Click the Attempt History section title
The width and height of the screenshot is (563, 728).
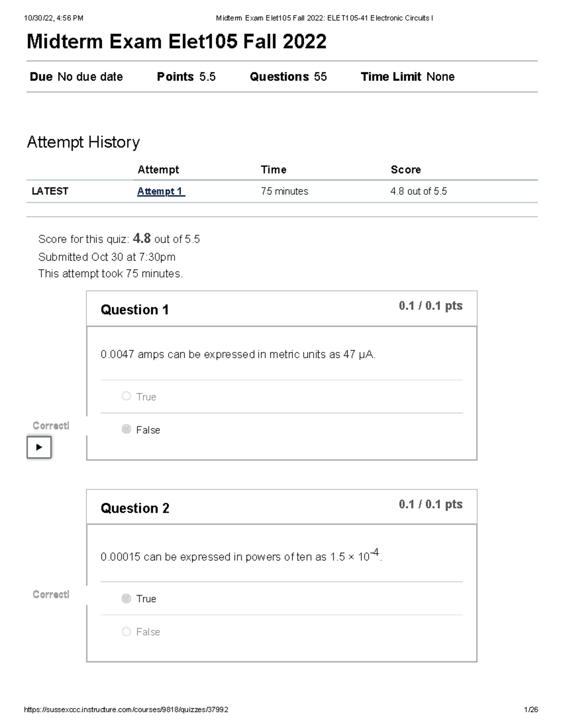tap(84, 142)
